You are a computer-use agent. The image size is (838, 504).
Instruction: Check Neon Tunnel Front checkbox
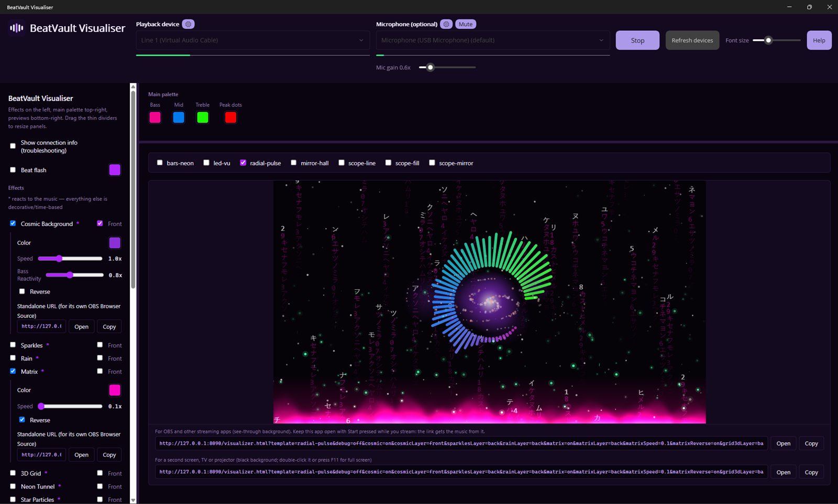(100, 486)
